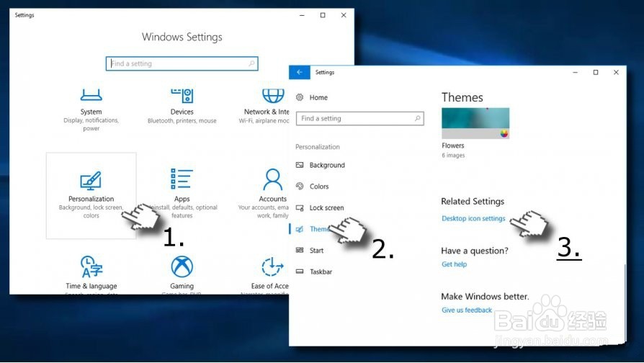The width and height of the screenshot is (644, 363).
Task: Click the Related Settings heading
Action: [x=473, y=201]
